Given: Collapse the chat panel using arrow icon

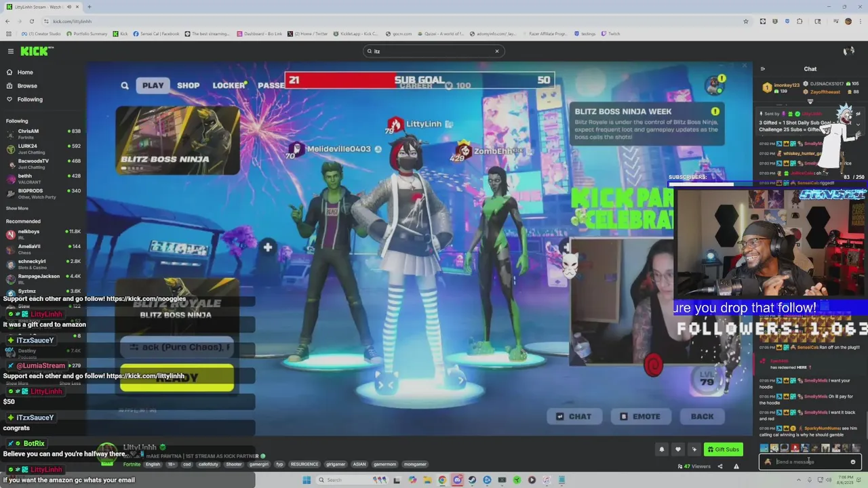Looking at the screenshot, I should coord(763,68).
